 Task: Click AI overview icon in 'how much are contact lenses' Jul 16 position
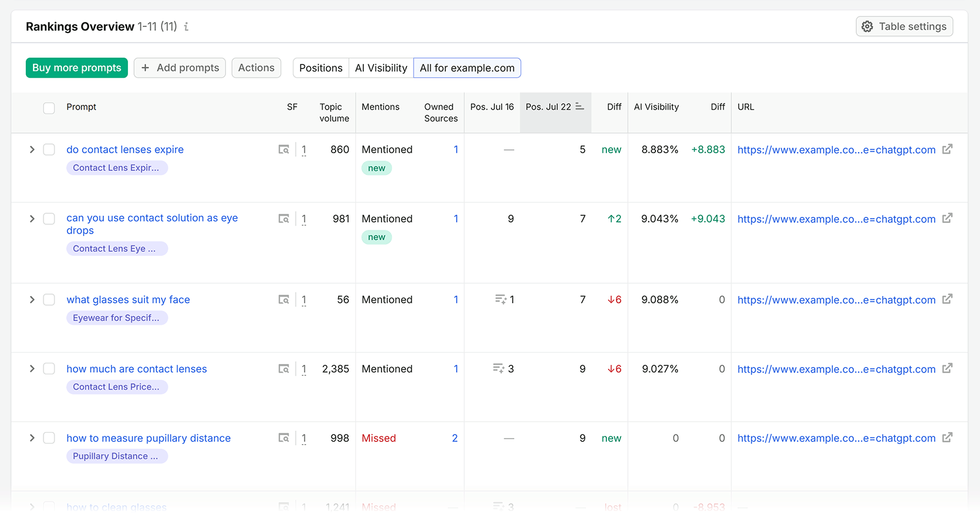pos(499,369)
